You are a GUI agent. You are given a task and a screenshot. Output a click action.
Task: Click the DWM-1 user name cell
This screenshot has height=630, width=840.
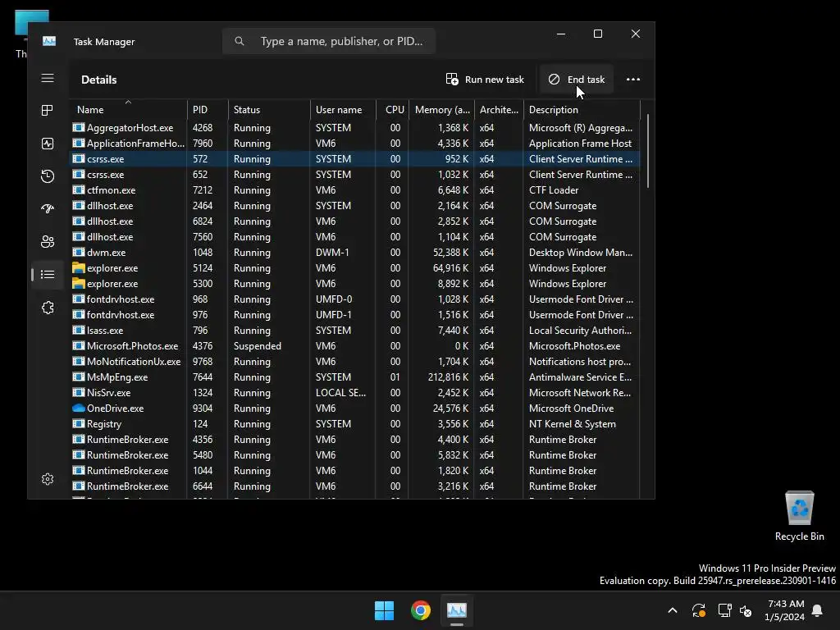(332, 253)
